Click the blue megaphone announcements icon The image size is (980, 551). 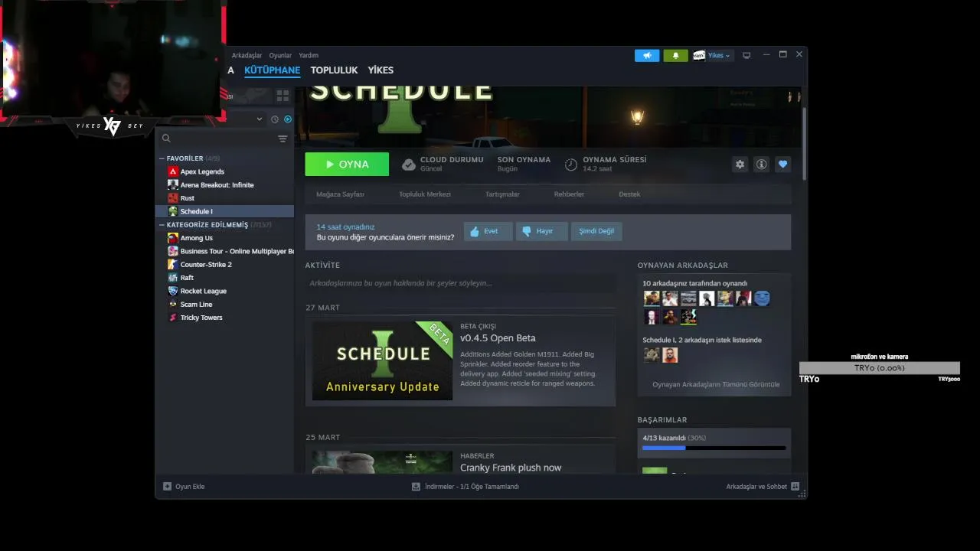pos(647,56)
